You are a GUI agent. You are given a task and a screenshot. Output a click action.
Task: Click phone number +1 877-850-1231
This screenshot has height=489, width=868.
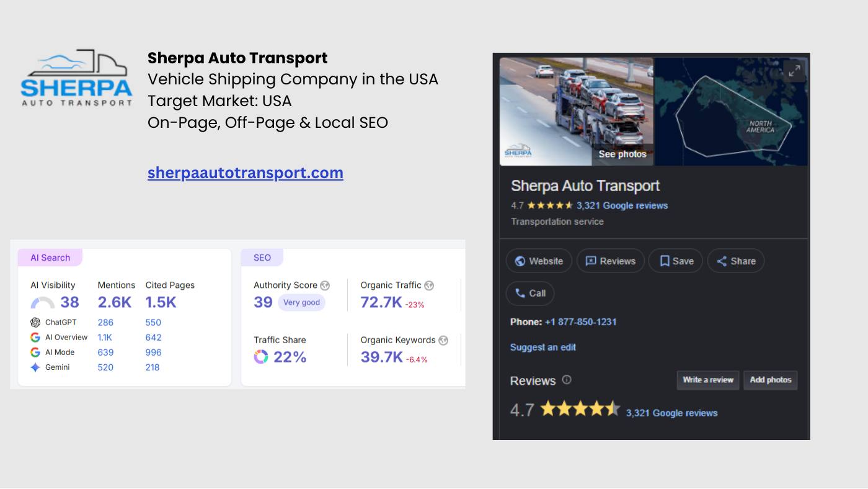pos(580,321)
